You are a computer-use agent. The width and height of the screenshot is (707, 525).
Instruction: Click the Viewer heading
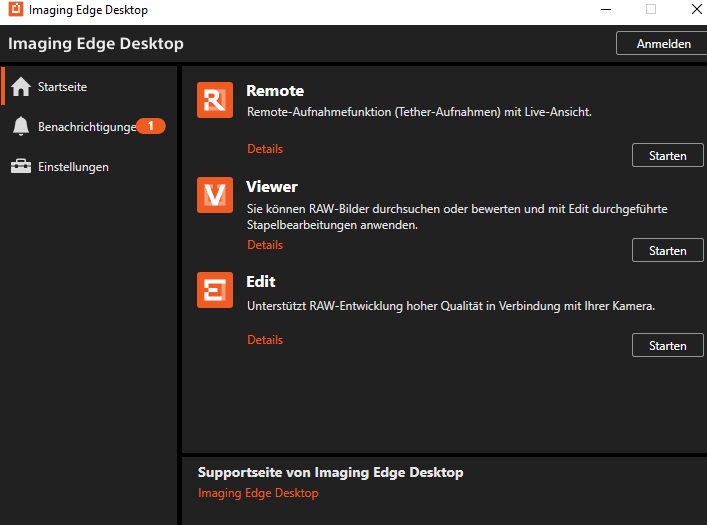tap(272, 187)
